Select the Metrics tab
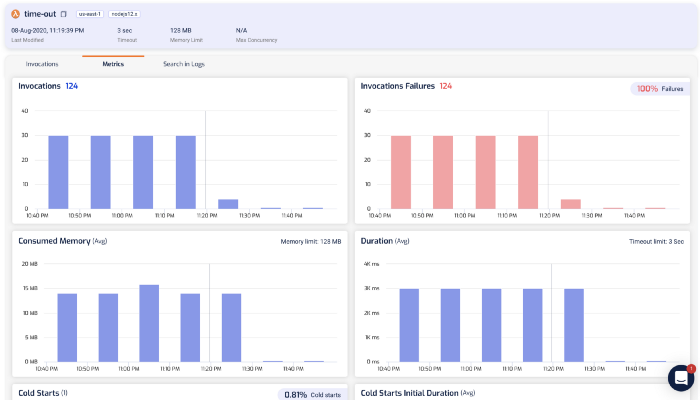The width and height of the screenshot is (700, 400). [113, 63]
